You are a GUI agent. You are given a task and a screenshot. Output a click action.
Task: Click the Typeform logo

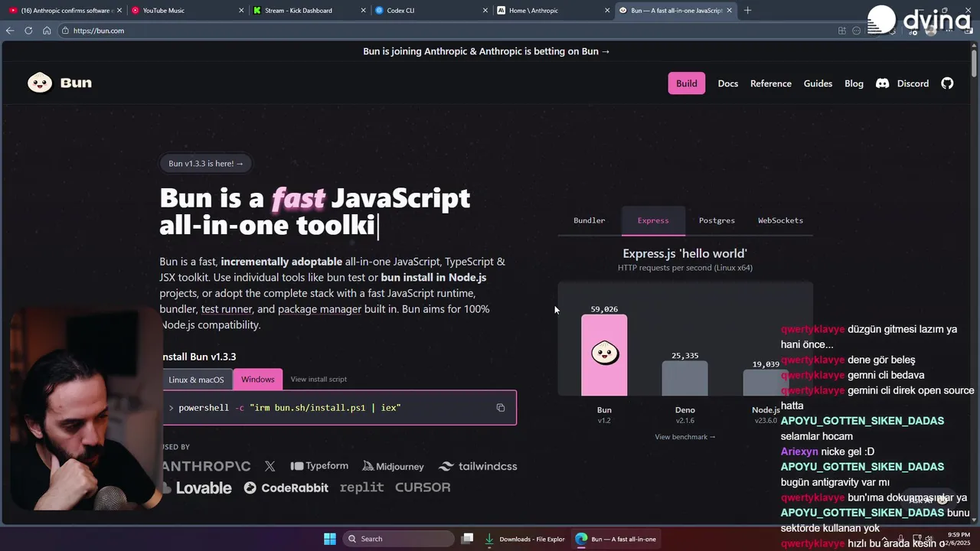click(319, 466)
